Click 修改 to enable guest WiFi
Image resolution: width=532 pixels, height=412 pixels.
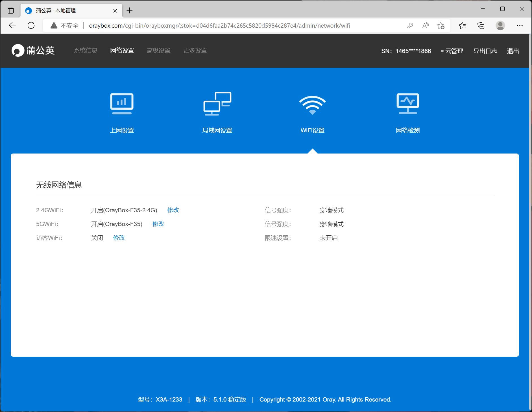click(119, 238)
